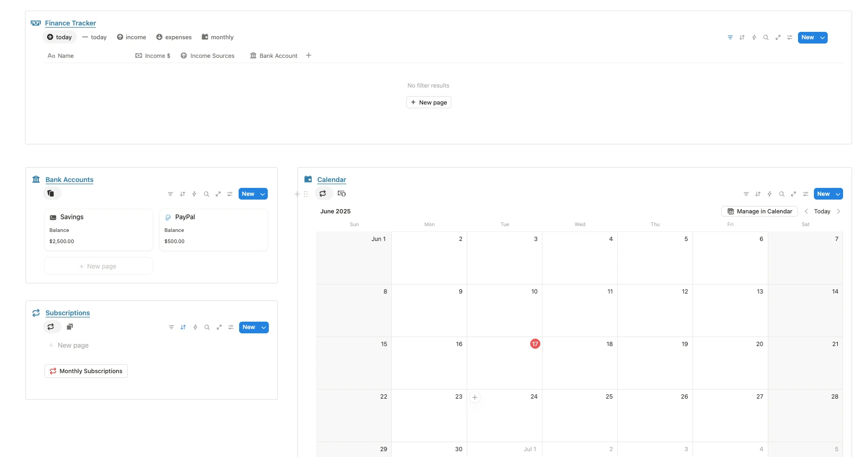Viewport: 868px width, 457px height.
Task: Open the lightning automations icon in Subscriptions
Action: (195, 327)
